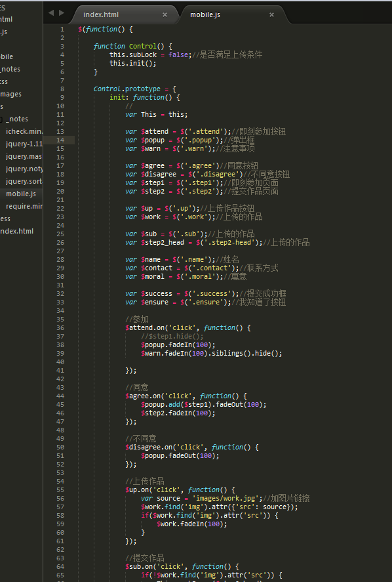Click the 'var $work' declaration line
Viewport: 392px width, 582px height.
194,217
